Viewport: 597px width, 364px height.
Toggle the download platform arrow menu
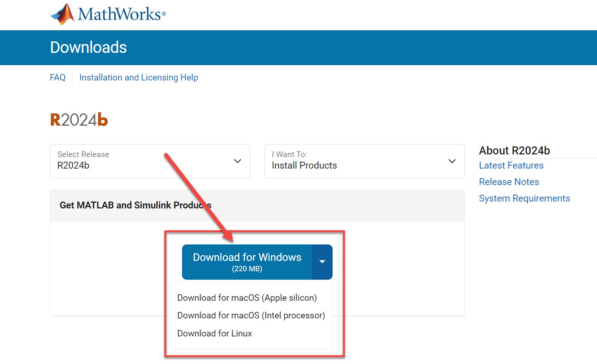[x=322, y=262]
